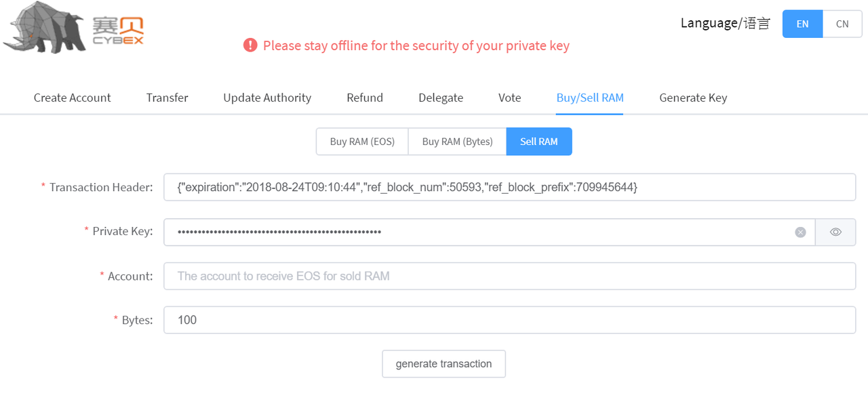Open the Generate Key tab
The width and height of the screenshot is (868, 393).
pyautogui.click(x=693, y=98)
